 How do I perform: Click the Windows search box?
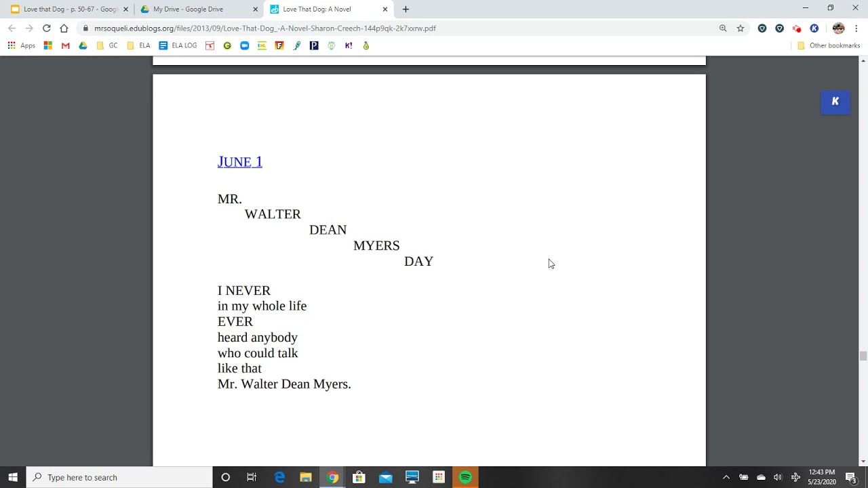point(119,477)
